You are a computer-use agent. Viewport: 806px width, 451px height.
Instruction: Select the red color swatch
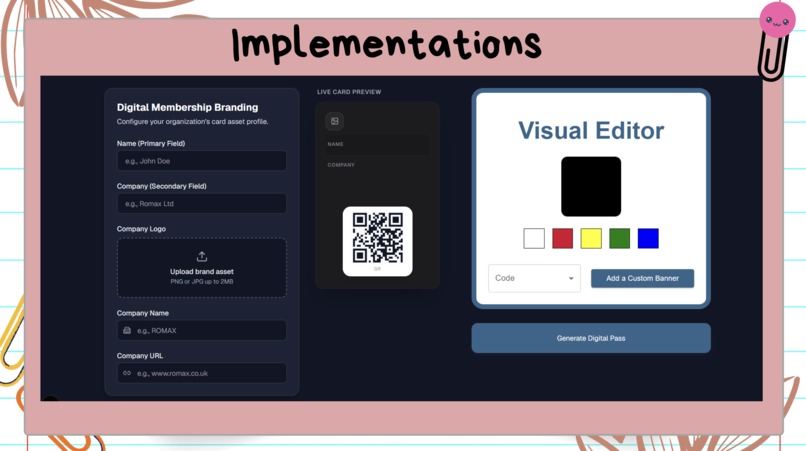[562, 239]
